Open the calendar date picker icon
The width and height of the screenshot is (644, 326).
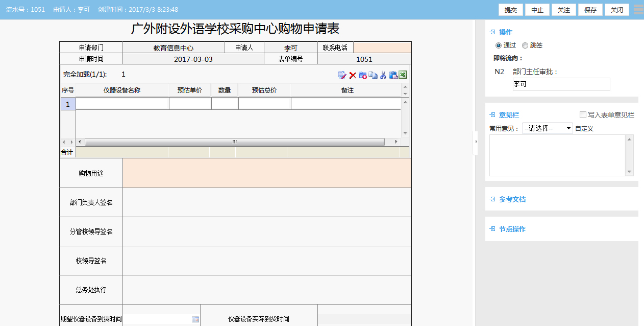point(195,319)
